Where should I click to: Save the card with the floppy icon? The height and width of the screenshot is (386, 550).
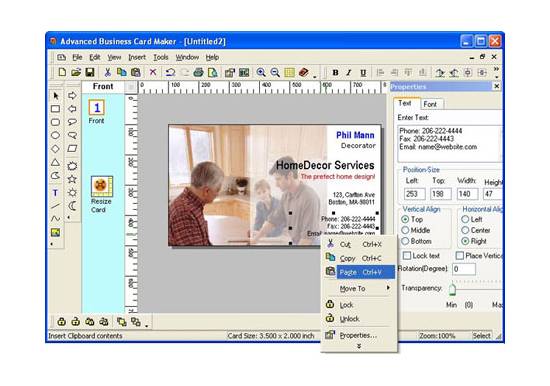click(90, 72)
